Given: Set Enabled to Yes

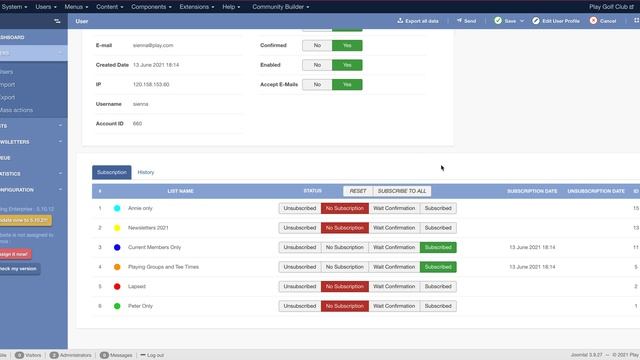Looking at the screenshot, I should pos(347,65).
